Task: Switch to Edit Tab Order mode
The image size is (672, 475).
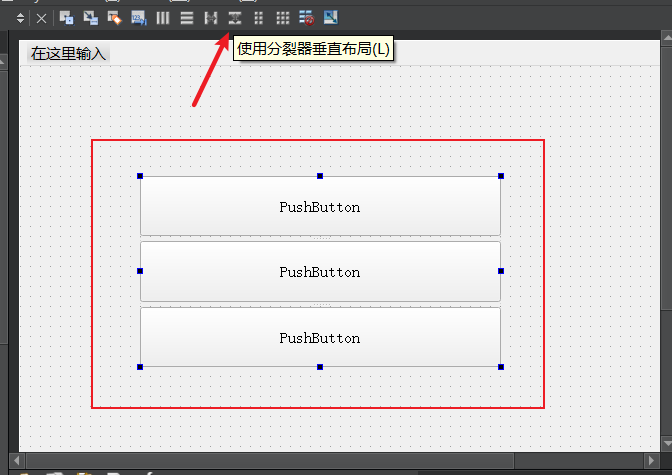Action: [x=138, y=18]
